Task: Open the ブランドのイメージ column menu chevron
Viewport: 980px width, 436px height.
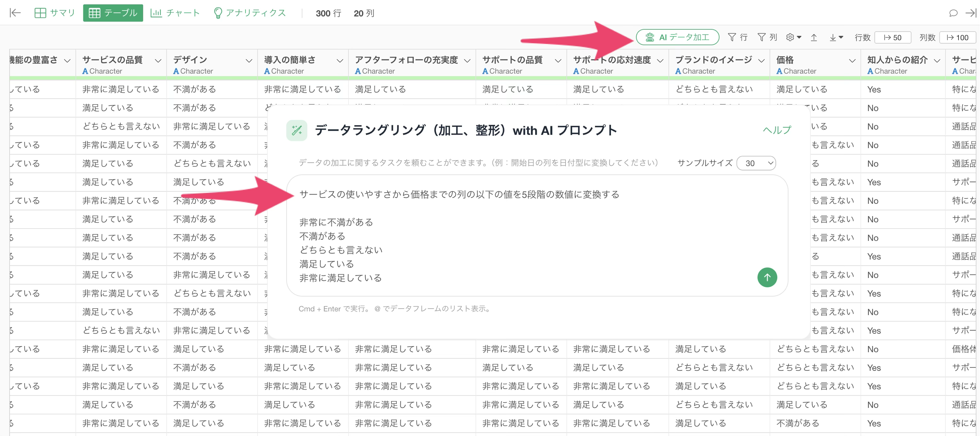Action: pyautogui.click(x=761, y=60)
